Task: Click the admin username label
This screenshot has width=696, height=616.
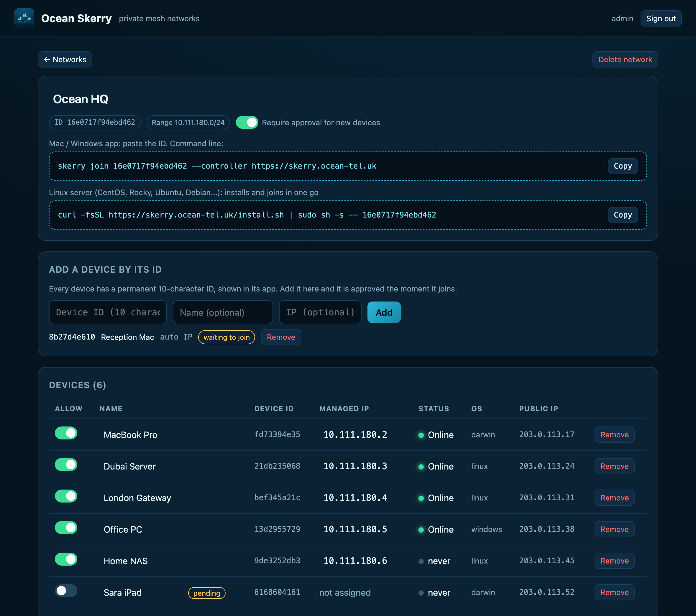Action: 623,18
